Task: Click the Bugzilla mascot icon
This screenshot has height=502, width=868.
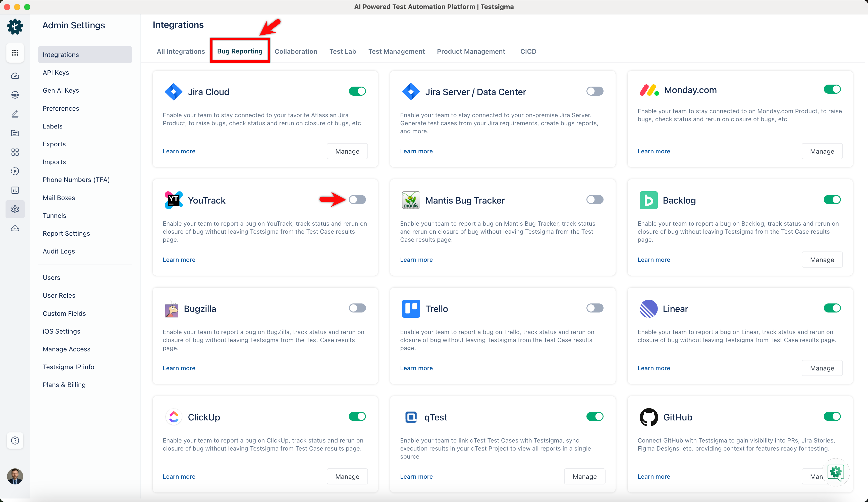Action: coord(172,309)
